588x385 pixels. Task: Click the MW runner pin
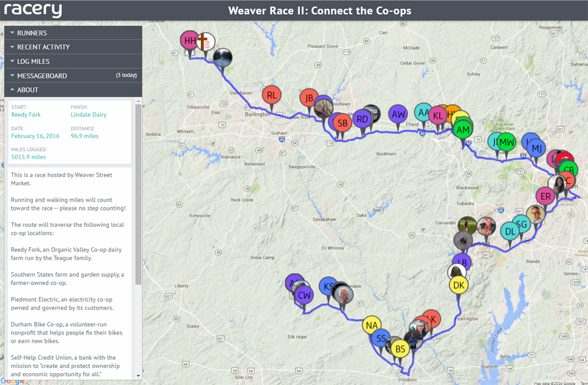[x=507, y=142]
